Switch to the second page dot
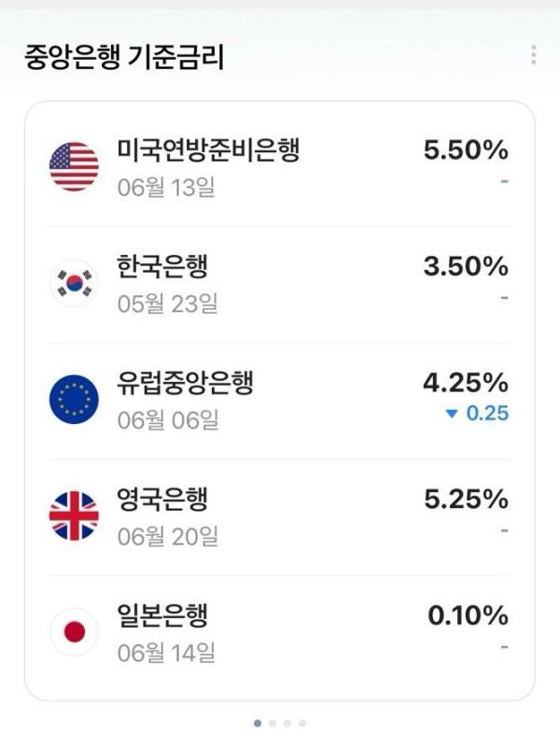 pyautogui.click(x=273, y=723)
